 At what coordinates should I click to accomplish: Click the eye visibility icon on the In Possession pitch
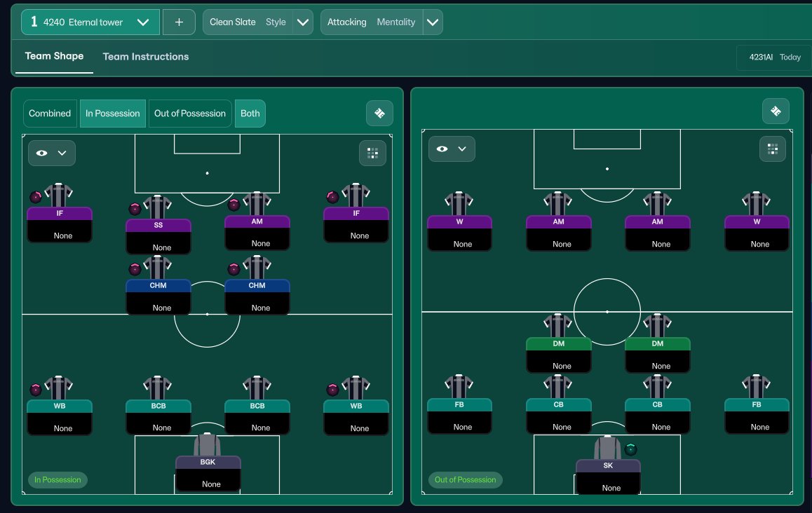42,153
